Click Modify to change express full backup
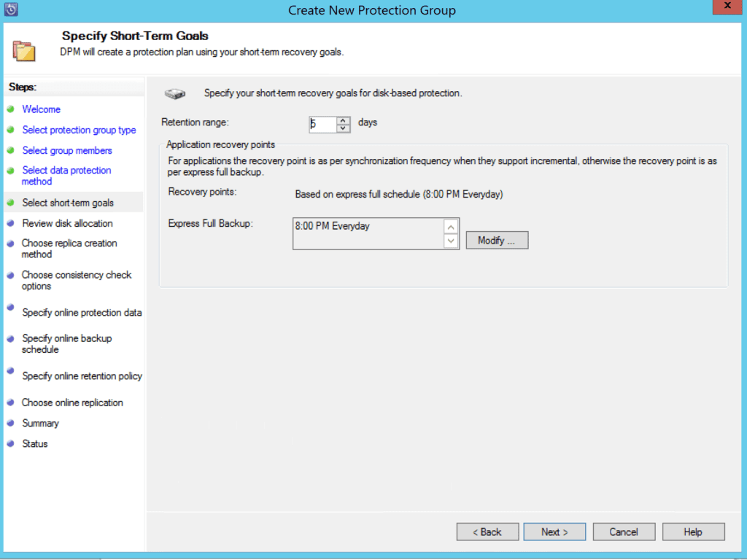This screenshot has height=560, width=747. pos(497,240)
